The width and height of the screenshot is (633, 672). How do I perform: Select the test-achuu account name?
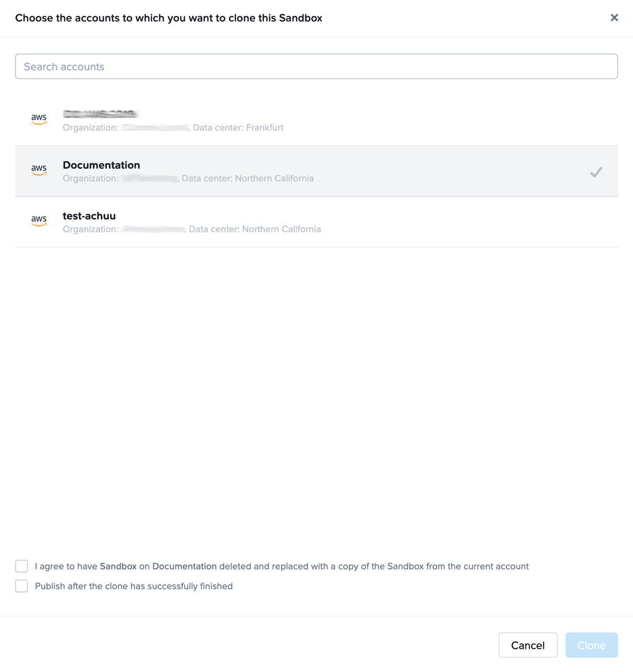[89, 216]
